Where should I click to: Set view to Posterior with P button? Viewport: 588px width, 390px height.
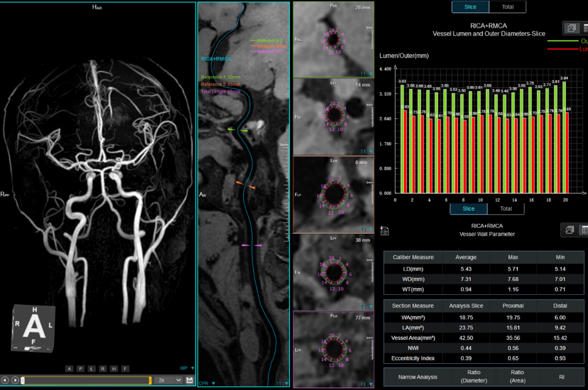coord(80,369)
